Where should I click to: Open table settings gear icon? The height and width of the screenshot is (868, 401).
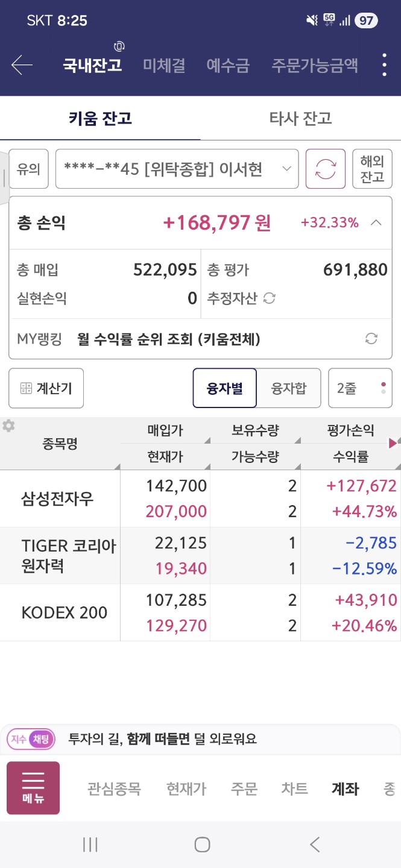[x=8, y=426]
